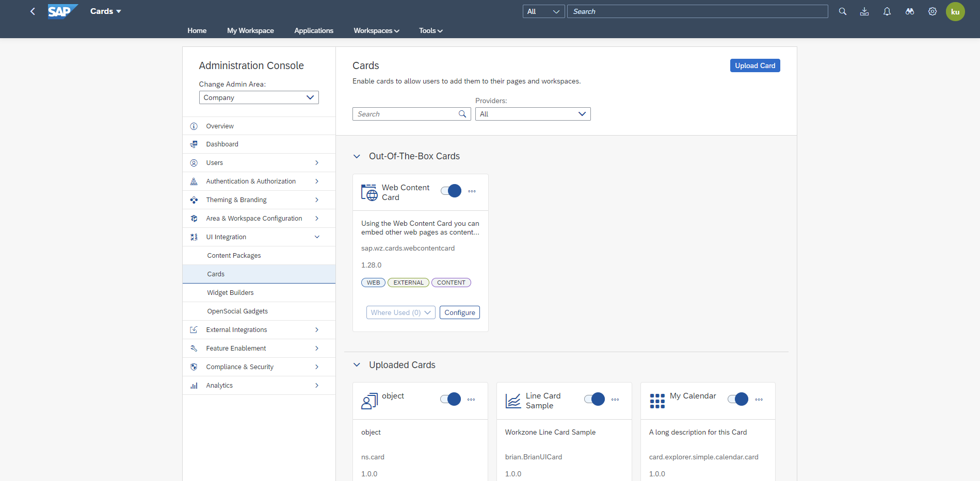The height and width of the screenshot is (481, 980).
Task: Click the Area & Workspace Configuration icon
Action: coord(194,219)
